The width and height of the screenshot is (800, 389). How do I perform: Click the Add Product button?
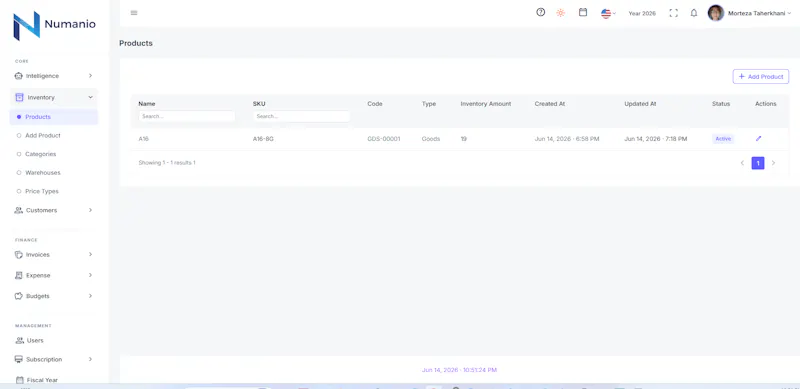[761, 77]
